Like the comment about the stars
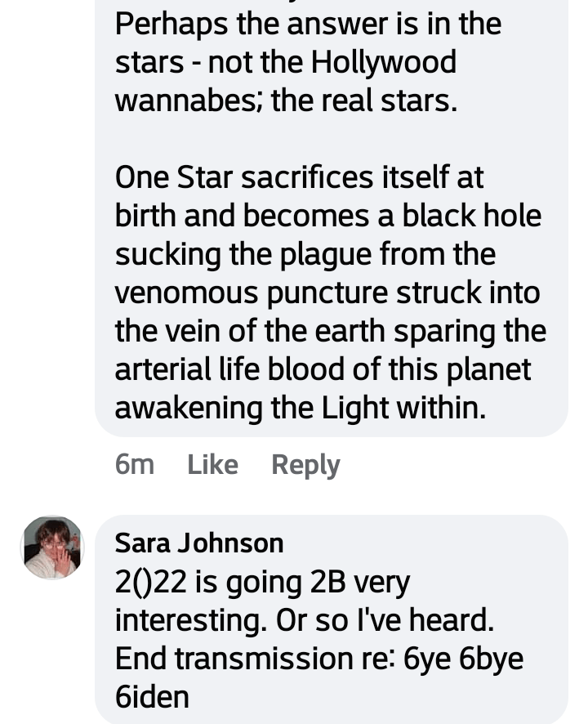The width and height of the screenshot is (588, 724). point(212,464)
